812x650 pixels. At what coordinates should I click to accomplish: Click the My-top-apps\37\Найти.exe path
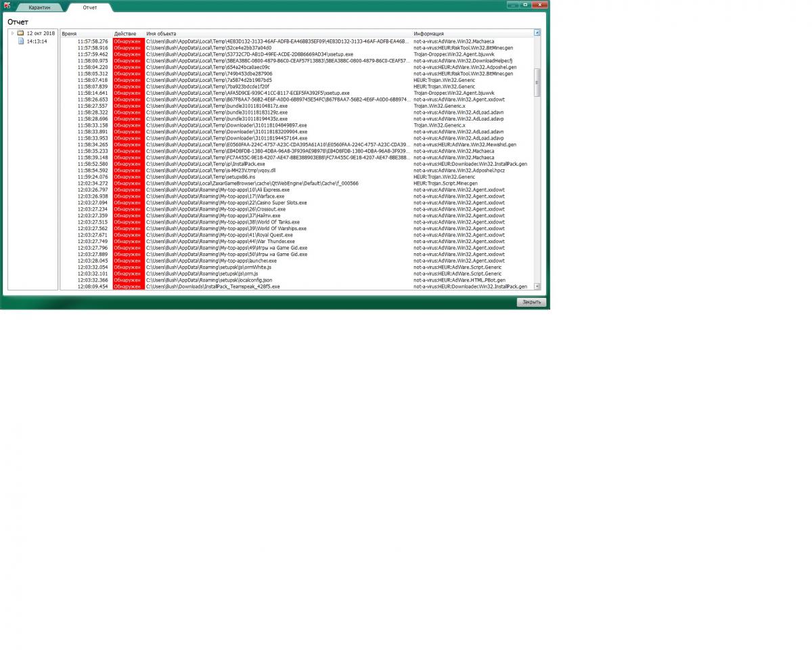coord(213,215)
